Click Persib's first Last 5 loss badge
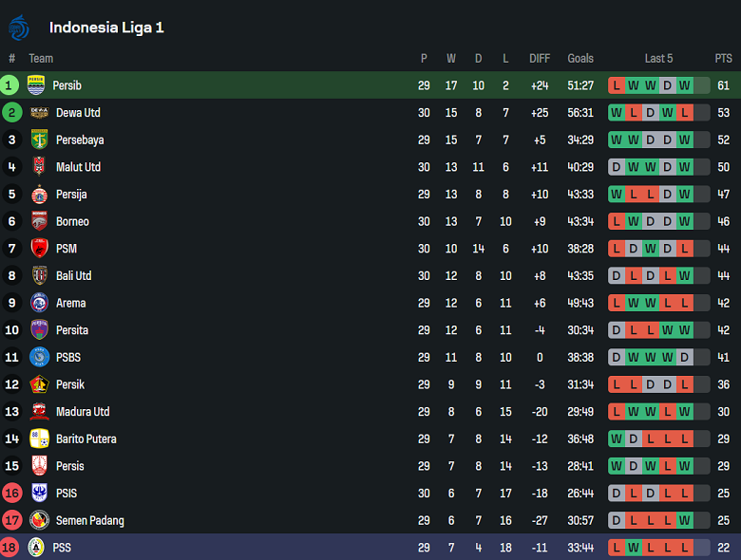 point(617,85)
